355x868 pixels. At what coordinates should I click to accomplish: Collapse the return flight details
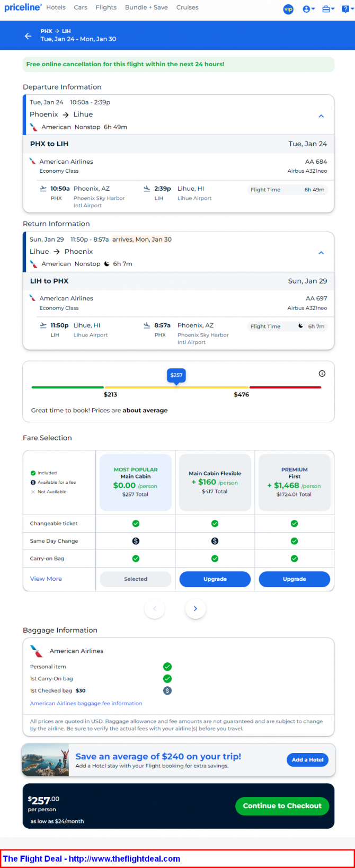point(321,253)
